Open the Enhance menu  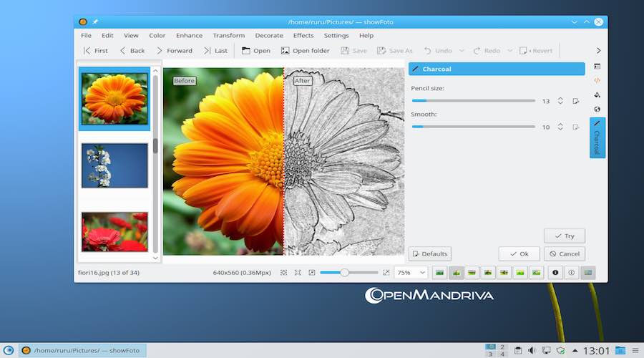(189, 35)
